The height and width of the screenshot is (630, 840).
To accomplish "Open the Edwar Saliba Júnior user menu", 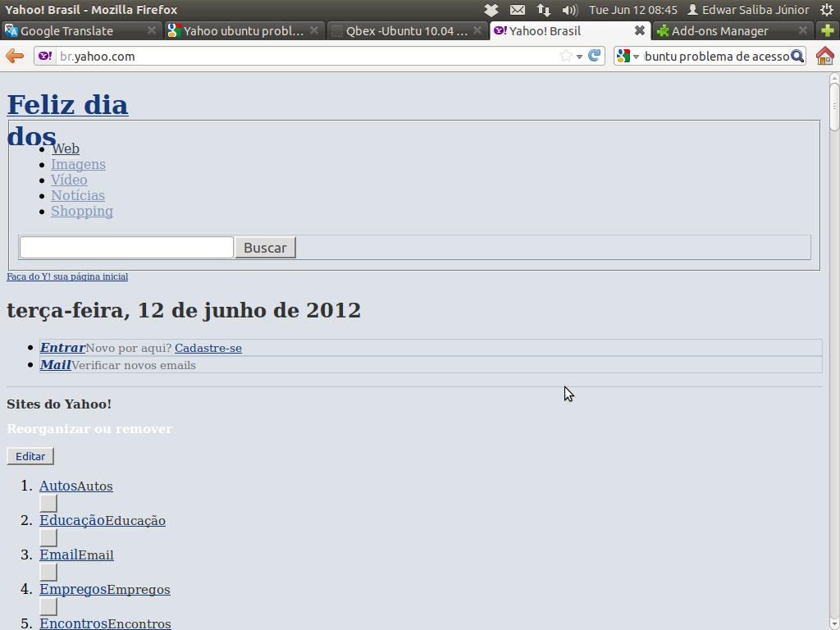I will (x=748, y=10).
